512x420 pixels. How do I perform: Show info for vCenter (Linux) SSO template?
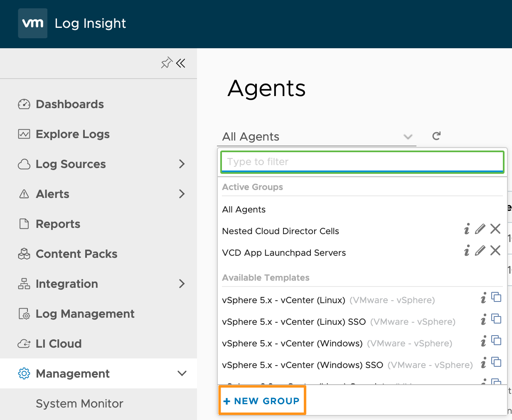pyautogui.click(x=483, y=319)
